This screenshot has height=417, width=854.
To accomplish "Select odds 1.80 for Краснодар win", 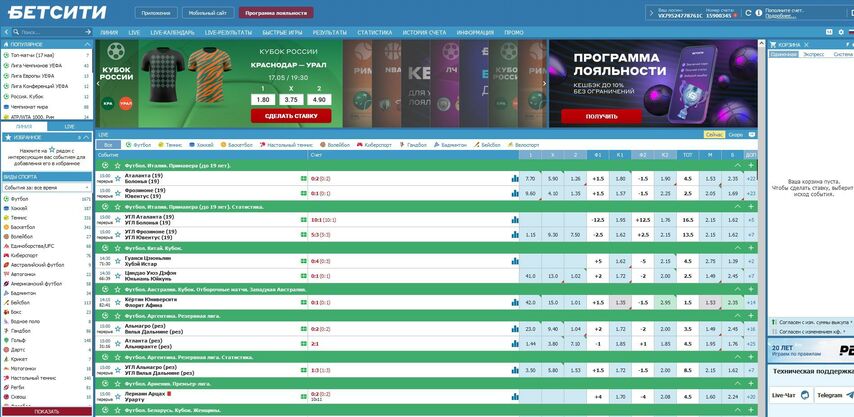I will tap(264, 100).
